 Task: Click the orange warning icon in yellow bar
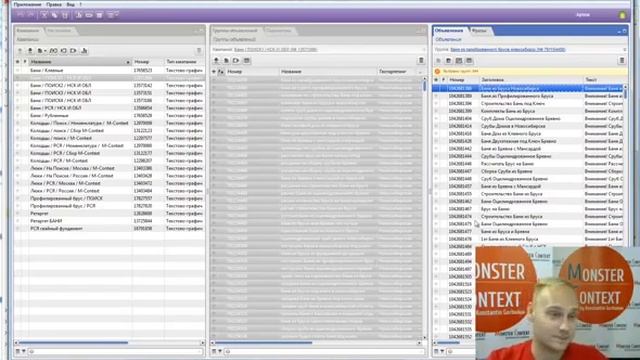(x=438, y=71)
